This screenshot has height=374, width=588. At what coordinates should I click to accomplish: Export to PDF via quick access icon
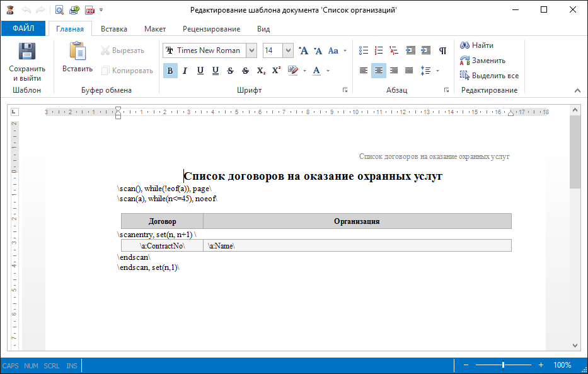[89, 10]
